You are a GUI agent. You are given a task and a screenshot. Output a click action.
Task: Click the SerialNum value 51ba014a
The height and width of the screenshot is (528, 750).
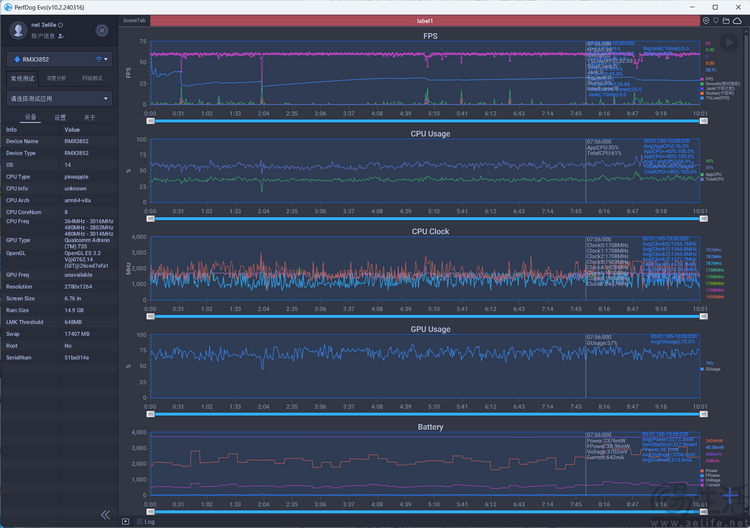coord(77,357)
